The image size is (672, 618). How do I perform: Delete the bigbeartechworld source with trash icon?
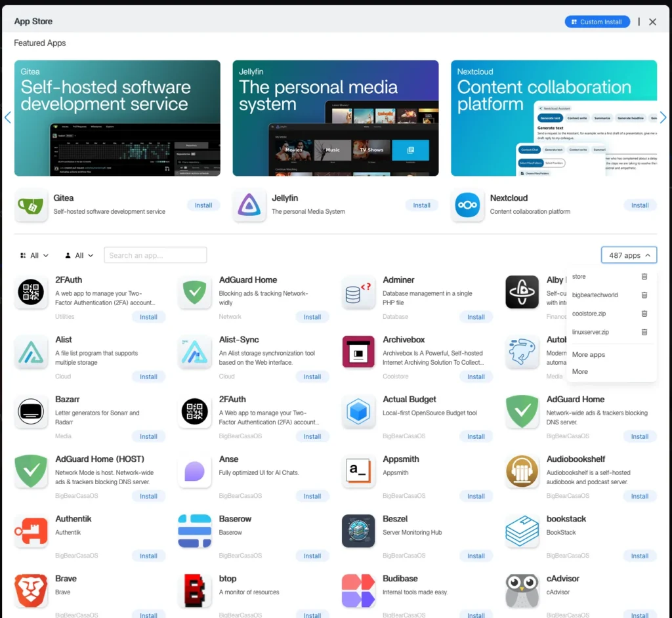(x=644, y=295)
